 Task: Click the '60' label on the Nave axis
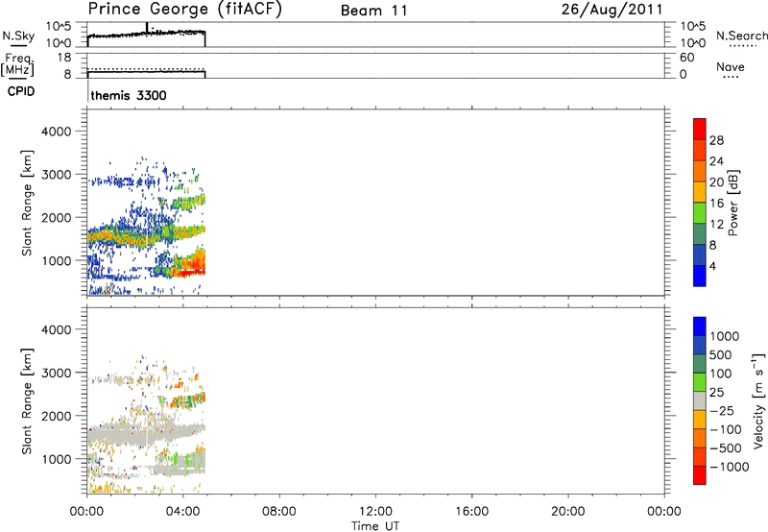click(x=686, y=58)
